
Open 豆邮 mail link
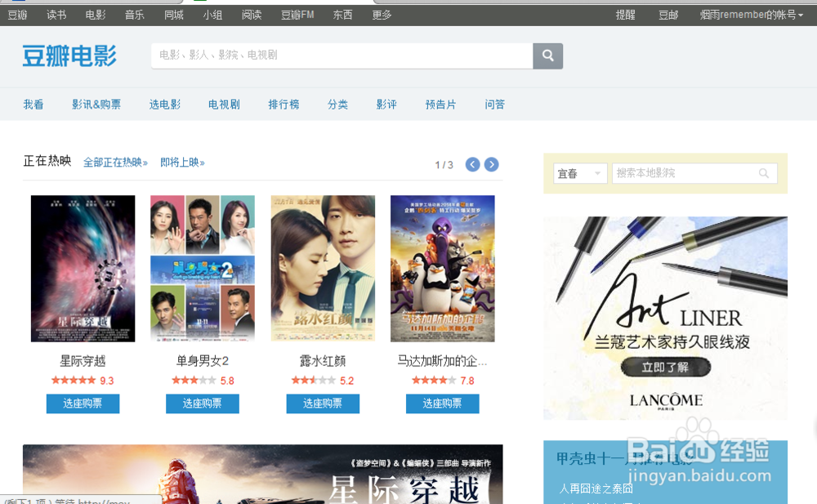coord(668,15)
